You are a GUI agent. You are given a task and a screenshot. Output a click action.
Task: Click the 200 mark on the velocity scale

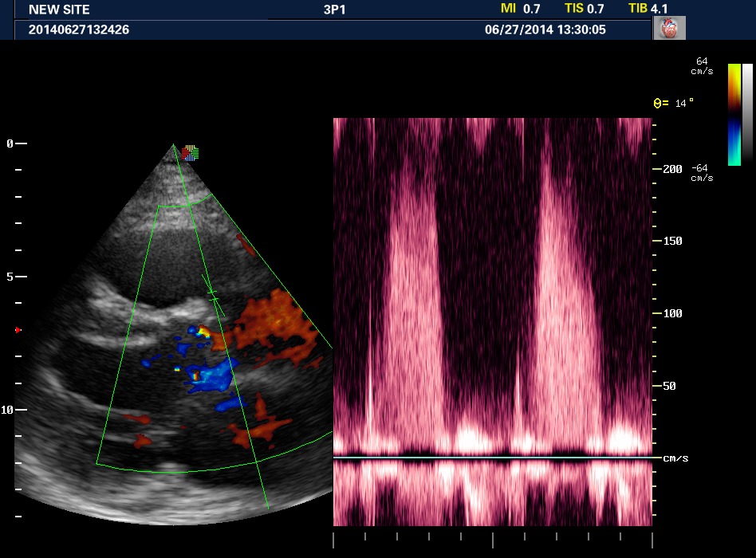coord(673,169)
